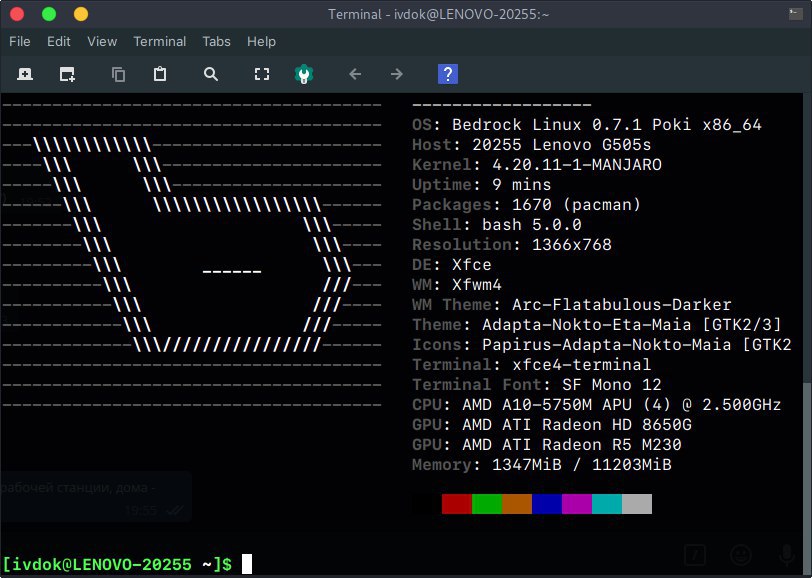Expand the Tabs menu
This screenshot has height=578, width=812.
pos(216,41)
